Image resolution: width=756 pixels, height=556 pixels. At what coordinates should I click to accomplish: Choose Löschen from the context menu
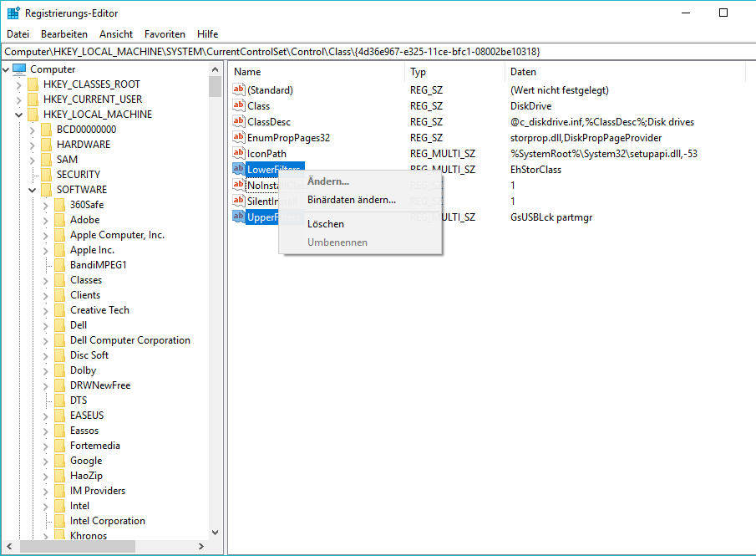coord(326,224)
